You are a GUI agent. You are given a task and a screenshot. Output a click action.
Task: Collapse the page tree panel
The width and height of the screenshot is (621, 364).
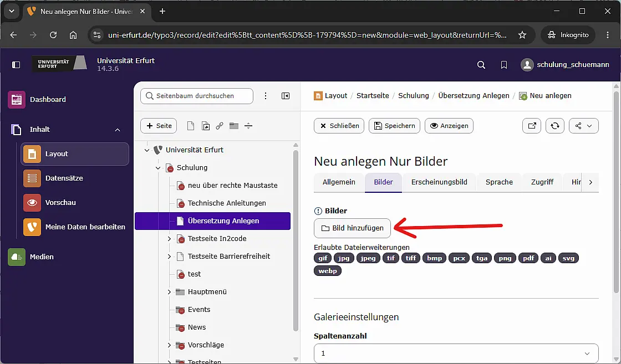(286, 96)
